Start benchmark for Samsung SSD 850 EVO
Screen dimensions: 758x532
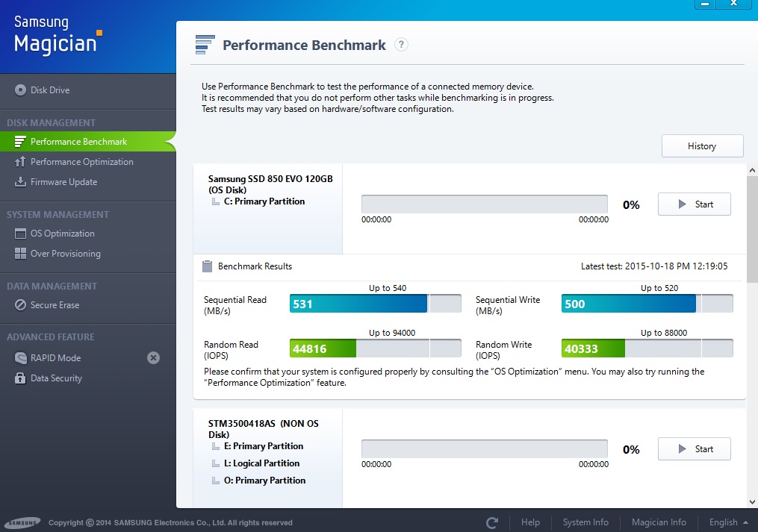pos(694,204)
